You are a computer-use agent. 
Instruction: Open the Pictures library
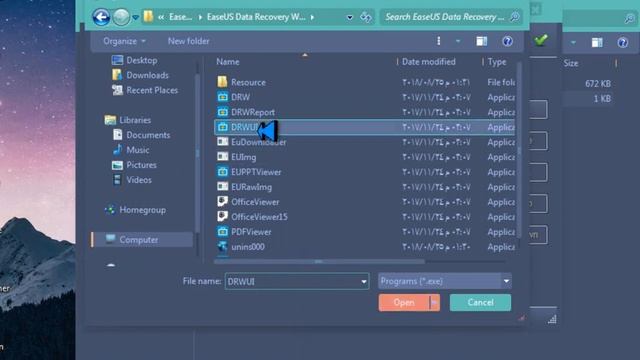point(141,165)
